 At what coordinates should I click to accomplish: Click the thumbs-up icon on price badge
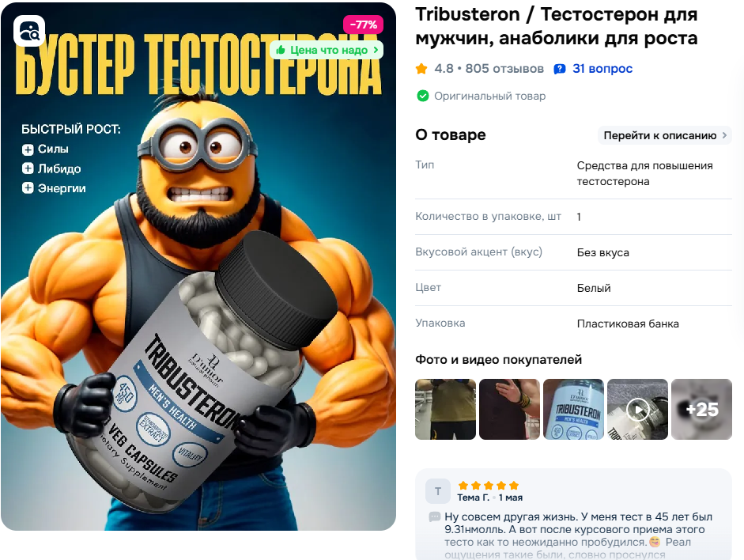281,50
